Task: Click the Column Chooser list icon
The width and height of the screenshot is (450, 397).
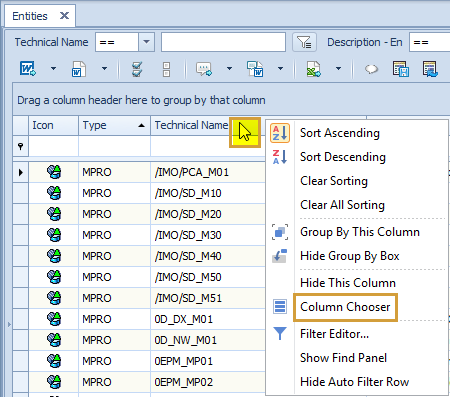Action: coord(280,307)
